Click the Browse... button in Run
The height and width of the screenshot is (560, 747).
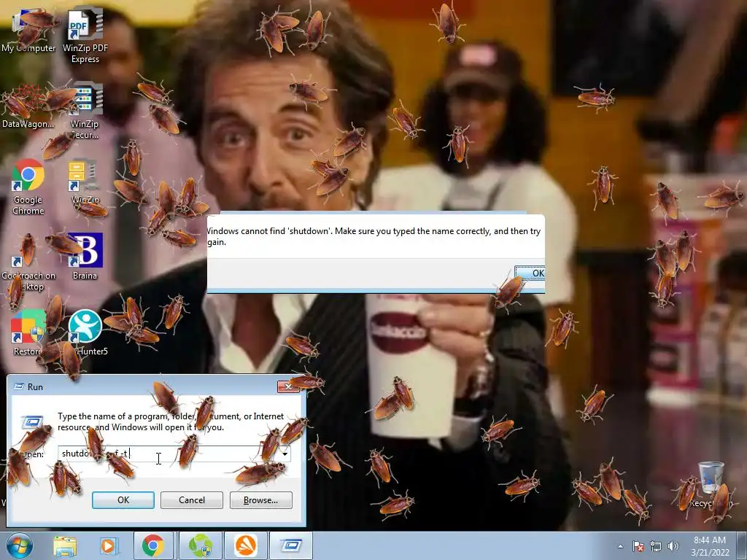[x=260, y=500]
